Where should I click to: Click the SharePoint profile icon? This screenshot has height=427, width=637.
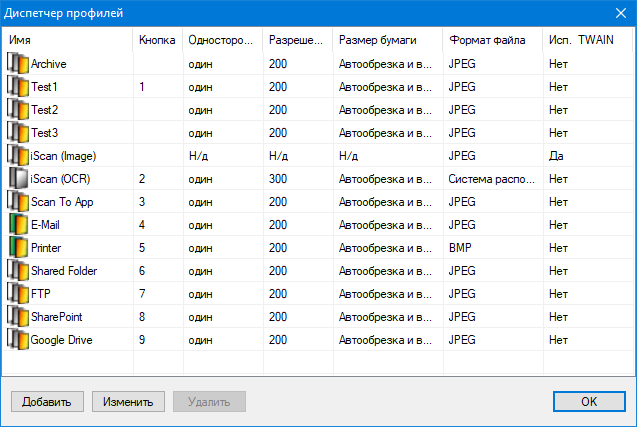(18, 316)
